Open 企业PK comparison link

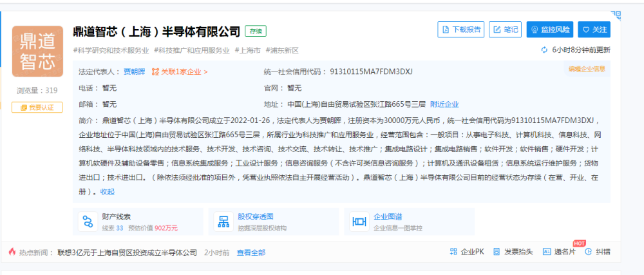tap(472, 252)
